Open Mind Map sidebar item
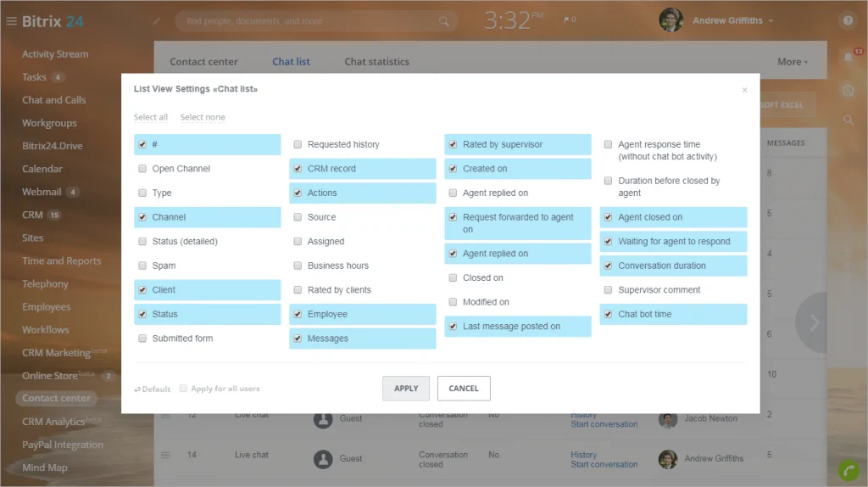The height and width of the screenshot is (487, 868). [45, 467]
